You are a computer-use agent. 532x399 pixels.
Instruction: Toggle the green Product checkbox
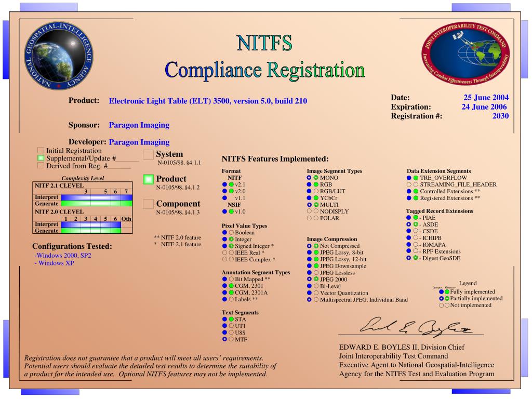click(x=148, y=179)
